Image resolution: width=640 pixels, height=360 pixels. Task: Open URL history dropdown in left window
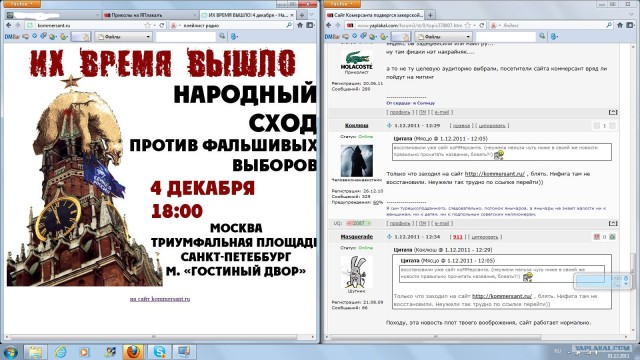155,25
